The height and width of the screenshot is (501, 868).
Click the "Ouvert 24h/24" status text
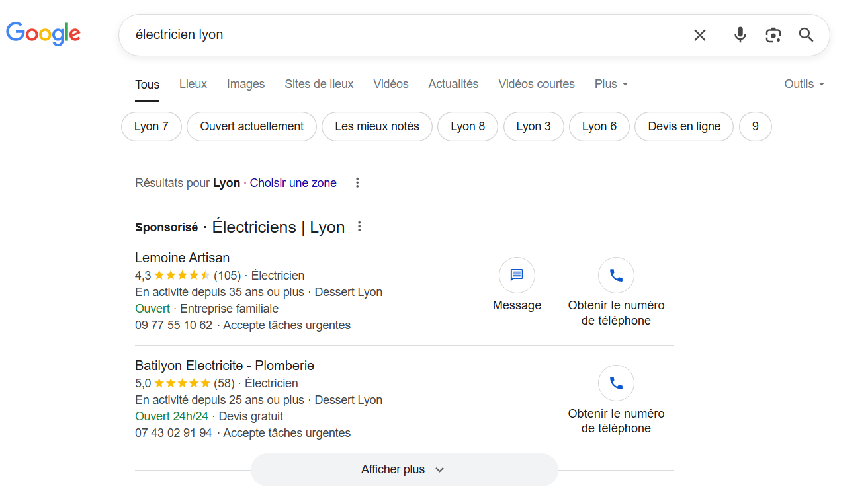point(171,416)
